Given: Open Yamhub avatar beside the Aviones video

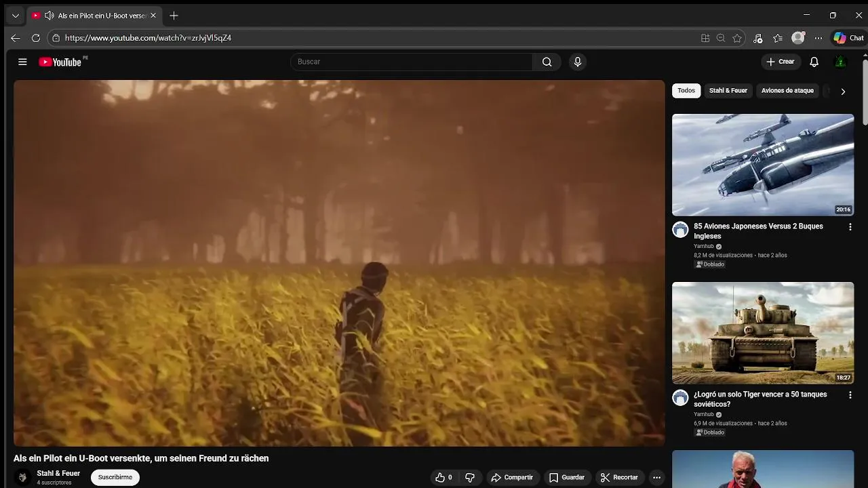Looking at the screenshot, I should point(680,229).
